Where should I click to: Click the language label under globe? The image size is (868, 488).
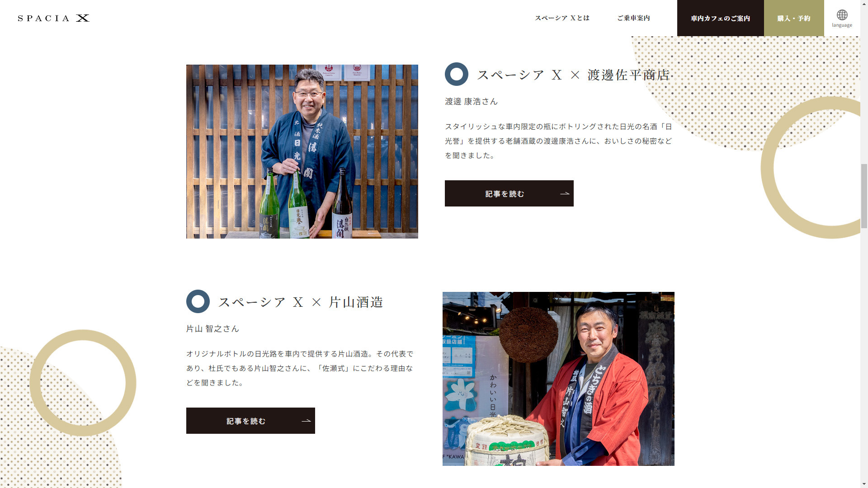click(842, 25)
